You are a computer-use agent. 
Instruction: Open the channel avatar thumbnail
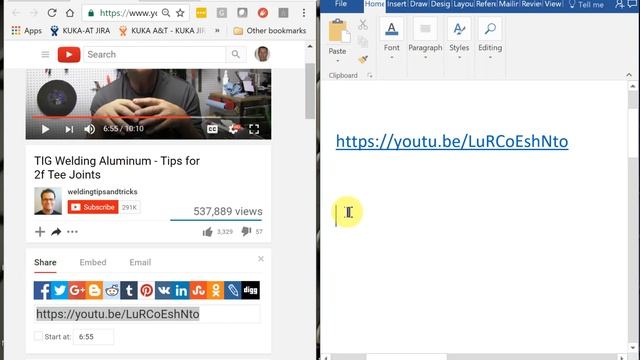coord(48,201)
